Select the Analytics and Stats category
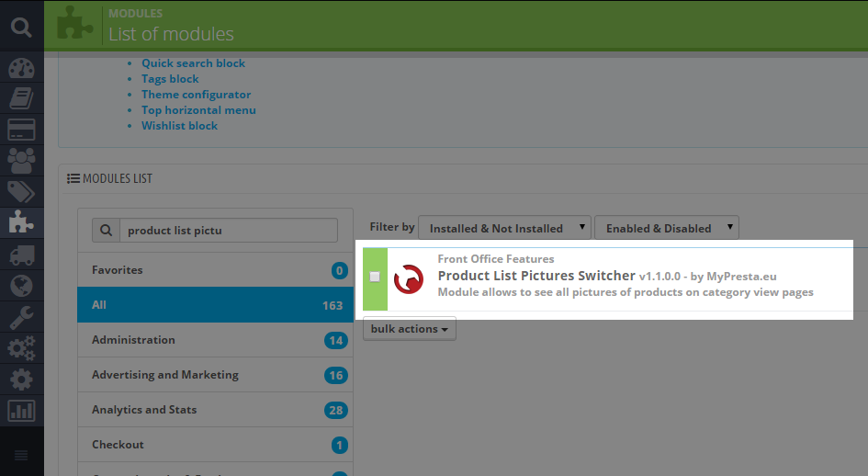 [144, 410]
